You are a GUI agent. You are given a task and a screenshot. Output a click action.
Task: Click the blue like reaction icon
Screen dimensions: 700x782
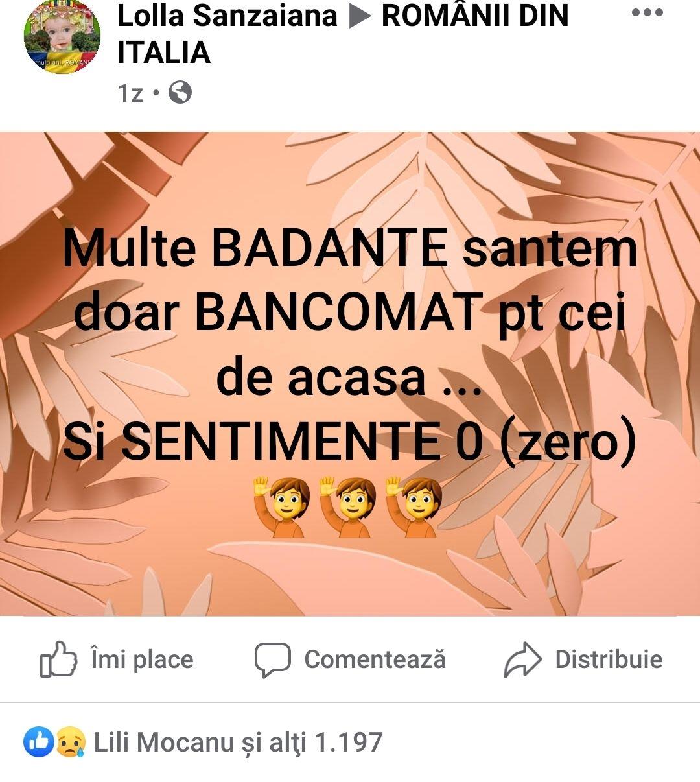pyautogui.click(x=39, y=742)
